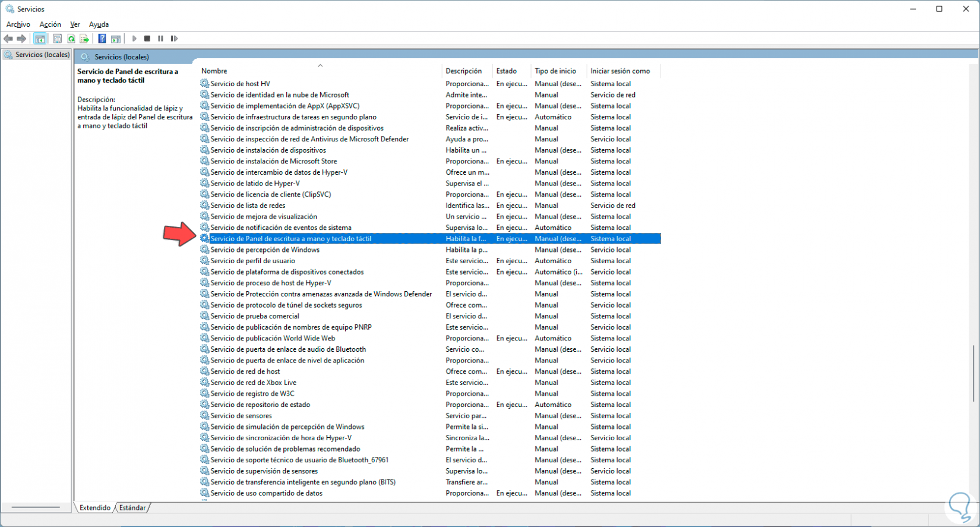Toggle the console tree toolbar icon

[x=40, y=39]
